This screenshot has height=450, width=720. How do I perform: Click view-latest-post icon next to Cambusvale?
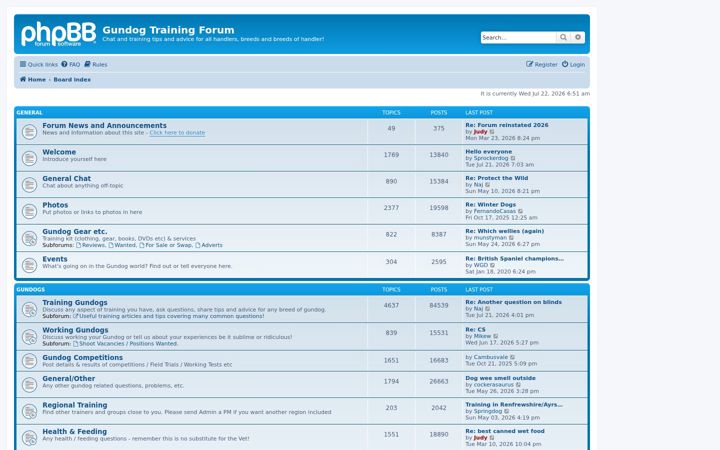coord(513,357)
